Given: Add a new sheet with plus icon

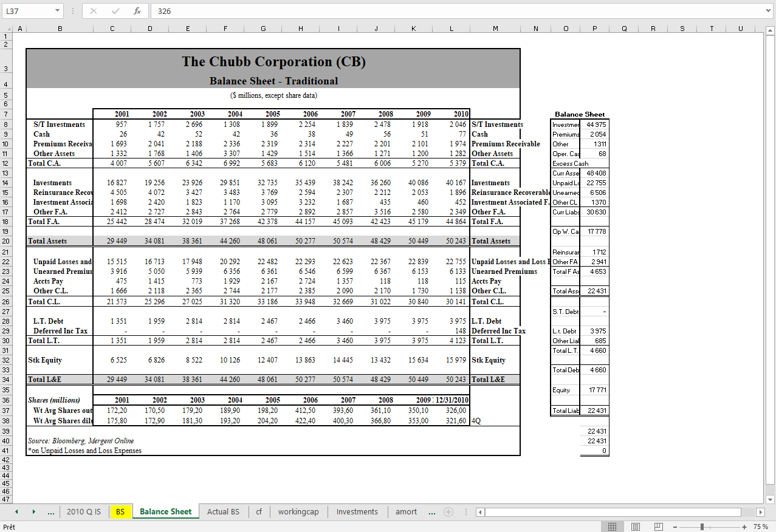Looking at the screenshot, I should coord(448,512).
